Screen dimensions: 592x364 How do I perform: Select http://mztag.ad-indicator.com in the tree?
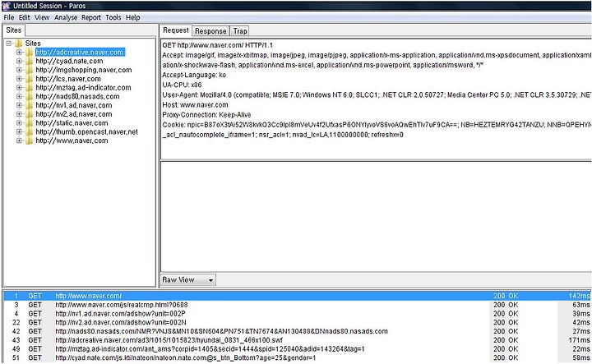83,88
